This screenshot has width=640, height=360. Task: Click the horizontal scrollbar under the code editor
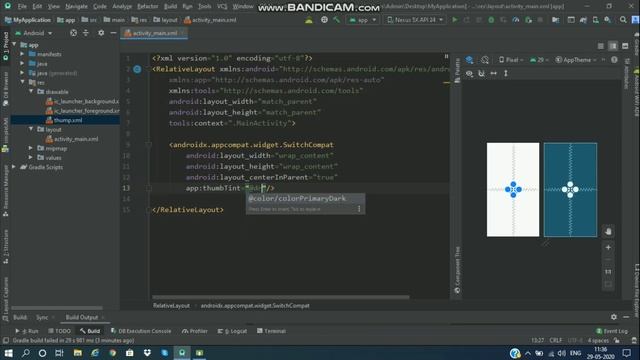pos(280,297)
